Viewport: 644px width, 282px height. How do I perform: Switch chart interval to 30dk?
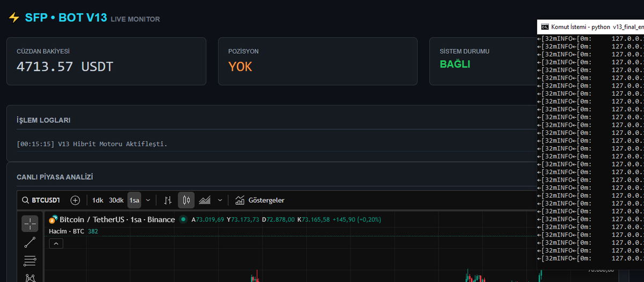click(116, 200)
